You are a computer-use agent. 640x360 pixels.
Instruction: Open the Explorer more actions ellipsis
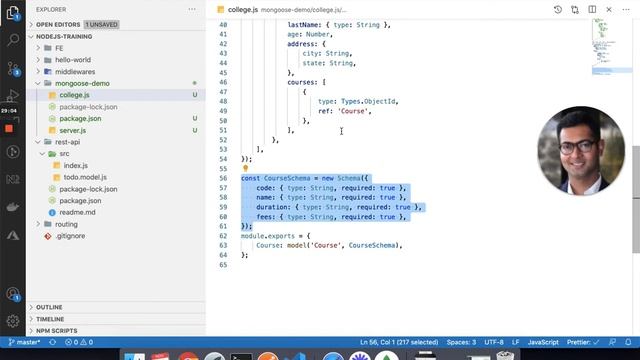tap(192, 9)
